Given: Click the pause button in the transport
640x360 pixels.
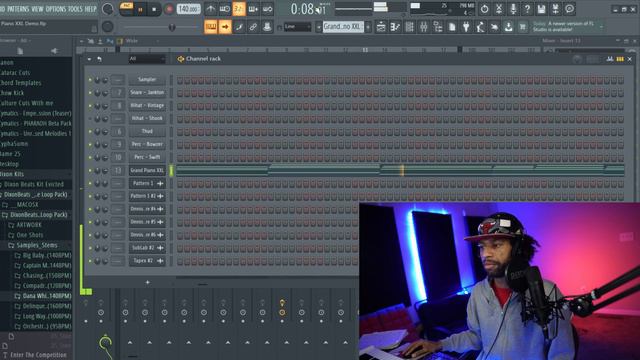Looking at the screenshot, I should pyautogui.click(x=140, y=9).
